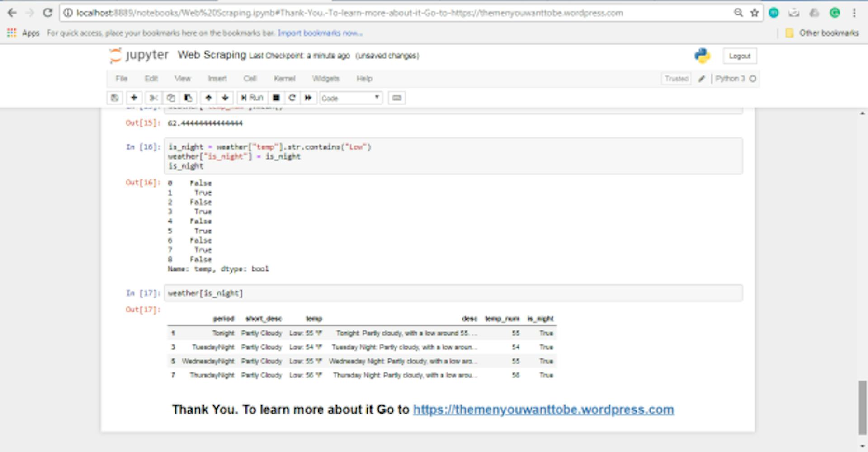Click the Trusted notebook indicator
The image size is (868, 452).
tap(676, 79)
